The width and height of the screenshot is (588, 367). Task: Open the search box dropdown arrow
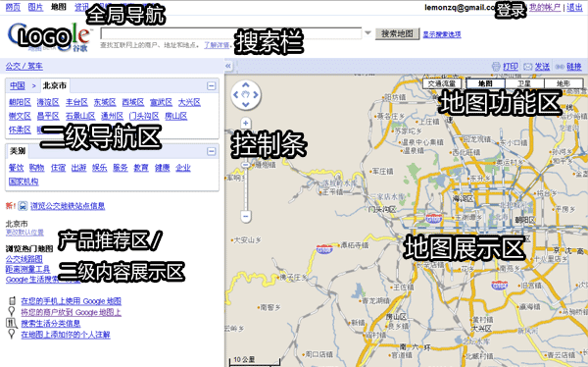pos(367,33)
